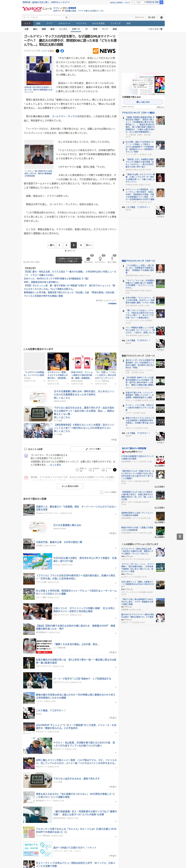Image resolution: width=186 pixels, height=868 pixels.
Task: Open 京都市バス、観光客だけ「2倍運賃」 article
Action: point(76,508)
